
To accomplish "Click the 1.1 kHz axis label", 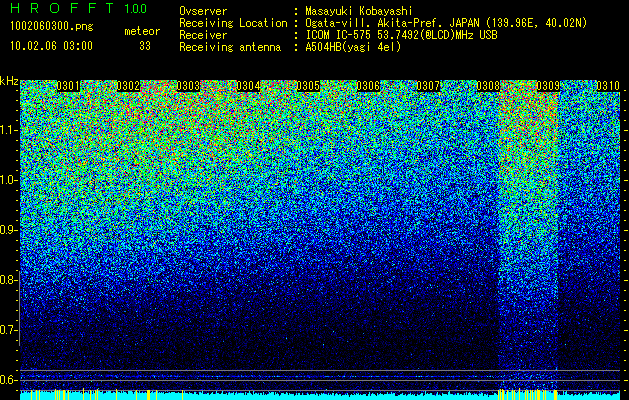I will click(x=9, y=130).
